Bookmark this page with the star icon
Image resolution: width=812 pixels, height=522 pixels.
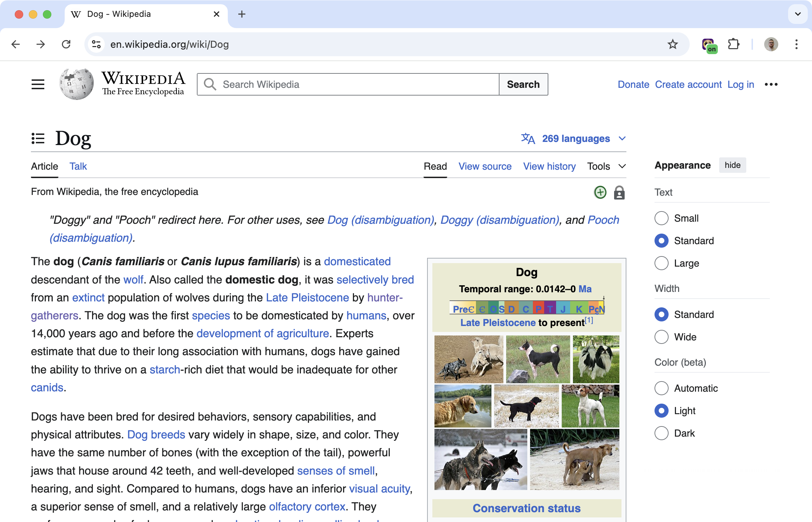[x=672, y=44]
